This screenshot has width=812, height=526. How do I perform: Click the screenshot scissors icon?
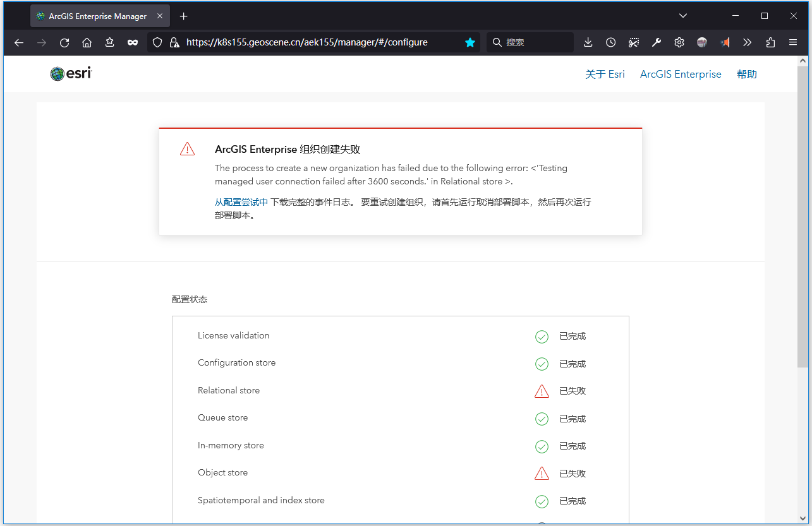pyautogui.click(x=634, y=42)
